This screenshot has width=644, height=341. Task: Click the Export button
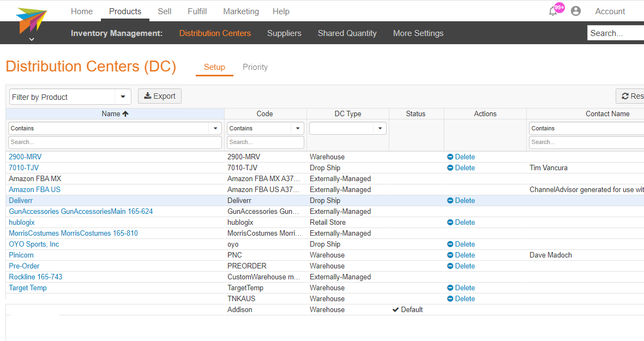(x=160, y=96)
